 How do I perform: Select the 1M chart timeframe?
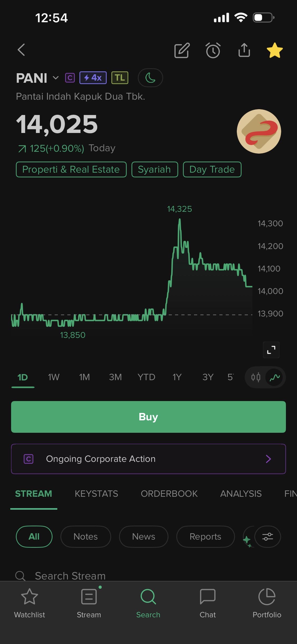[84, 377]
